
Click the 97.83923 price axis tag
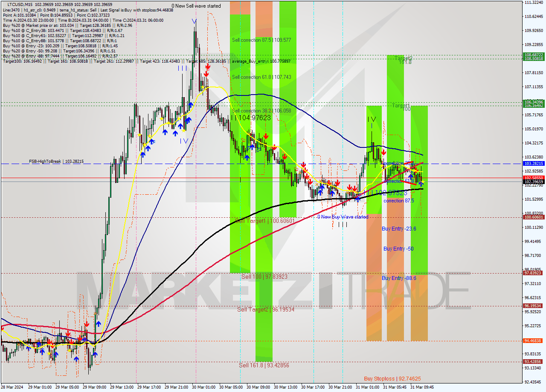(534, 273)
